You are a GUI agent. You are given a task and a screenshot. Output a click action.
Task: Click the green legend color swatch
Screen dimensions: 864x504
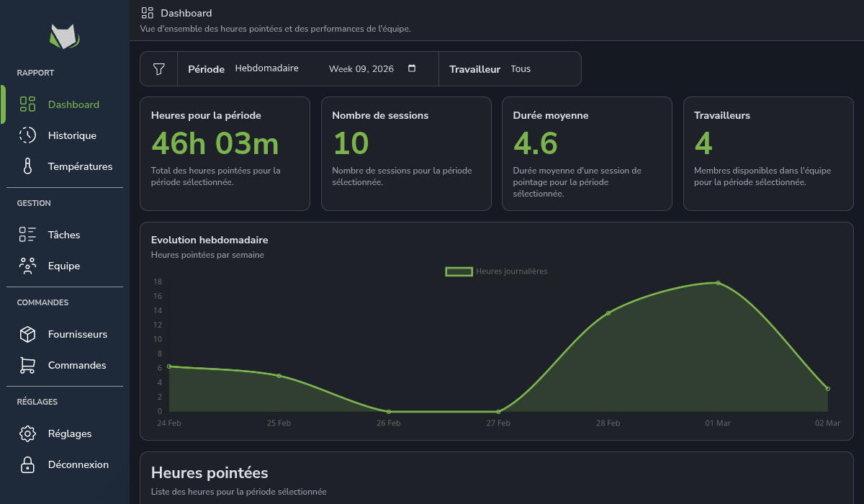tap(459, 271)
